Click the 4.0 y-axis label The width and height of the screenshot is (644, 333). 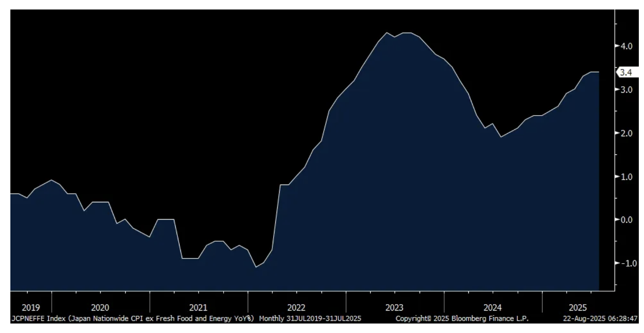click(626, 46)
